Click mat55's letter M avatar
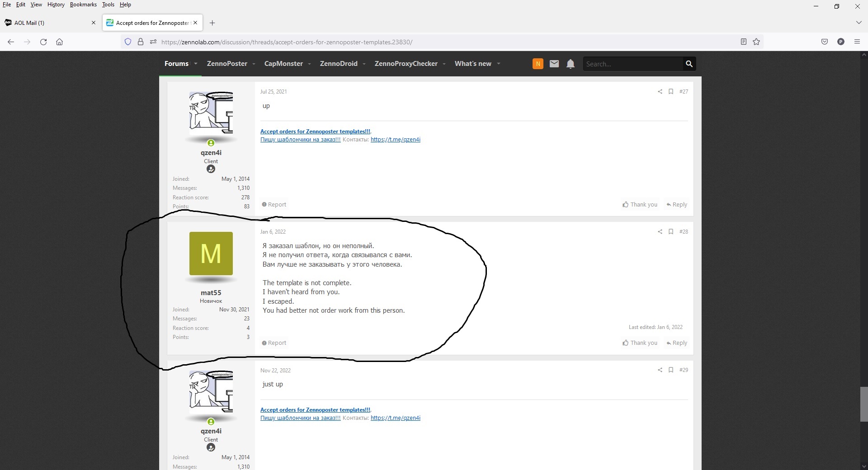868x470 pixels. (211, 254)
